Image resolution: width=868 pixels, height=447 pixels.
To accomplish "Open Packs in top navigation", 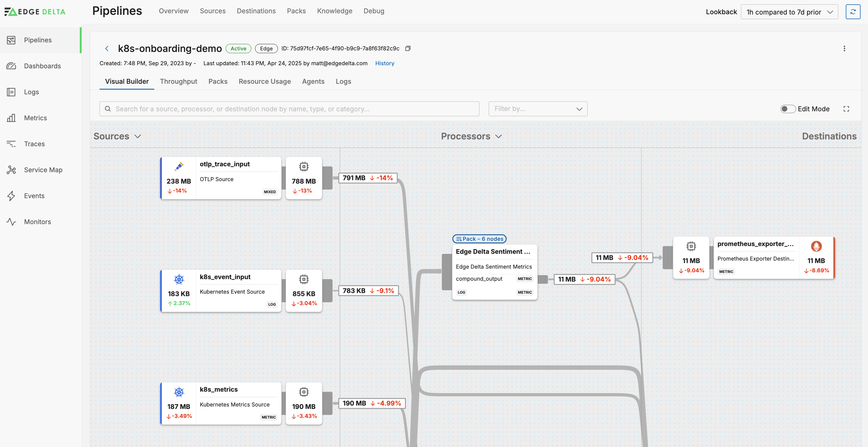I will click(296, 11).
